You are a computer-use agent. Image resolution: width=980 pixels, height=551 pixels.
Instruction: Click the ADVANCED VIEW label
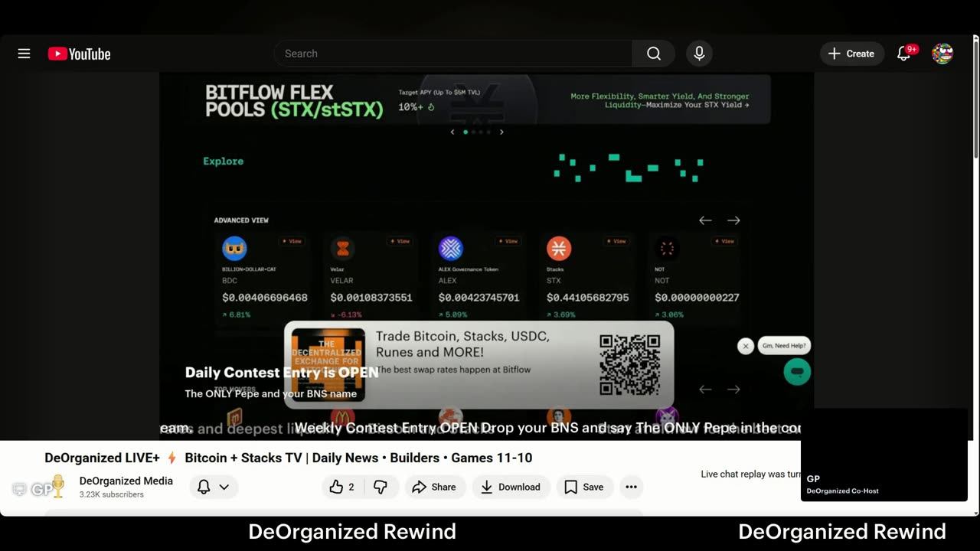coord(241,220)
